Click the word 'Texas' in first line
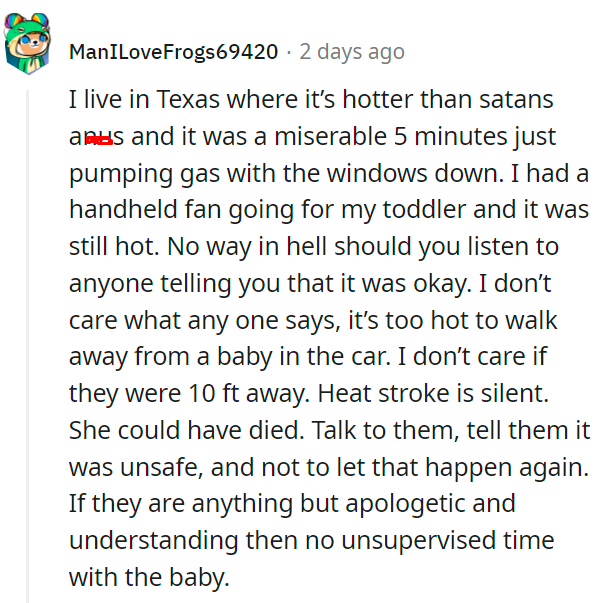 click(188, 99)
